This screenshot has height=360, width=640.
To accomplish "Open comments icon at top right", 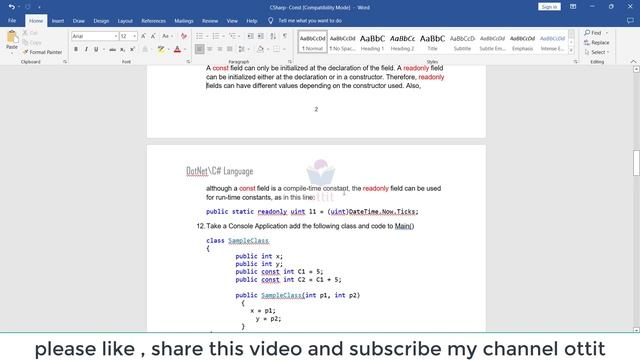I will point(630,20).
